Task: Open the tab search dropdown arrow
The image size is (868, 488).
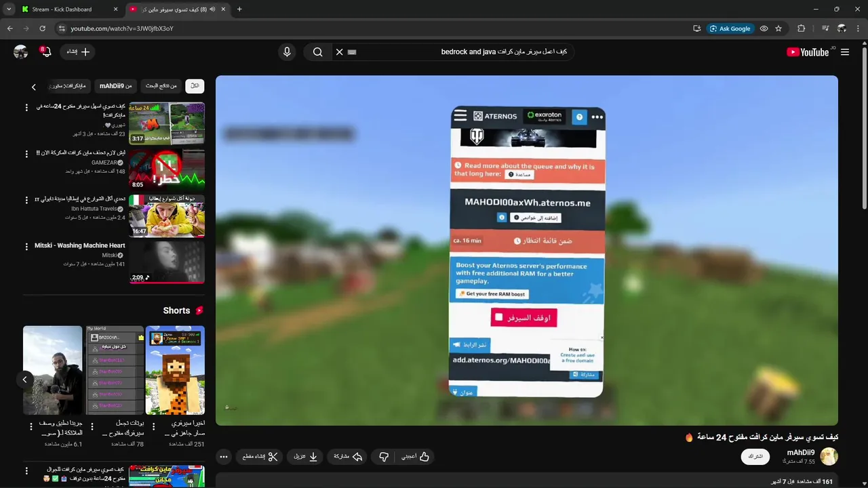Action: pos(8,9)
